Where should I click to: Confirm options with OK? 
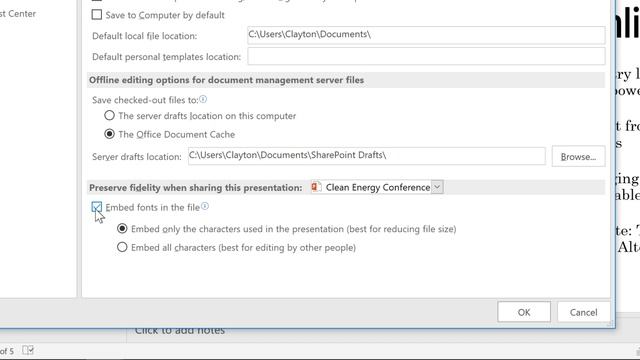[524, 312]
